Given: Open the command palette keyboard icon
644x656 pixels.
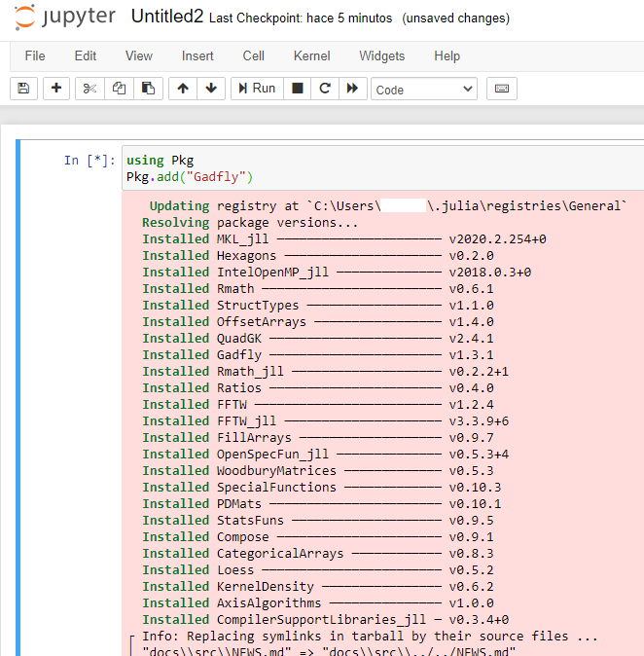Looking at the screenshot, I should pos(502,89).
